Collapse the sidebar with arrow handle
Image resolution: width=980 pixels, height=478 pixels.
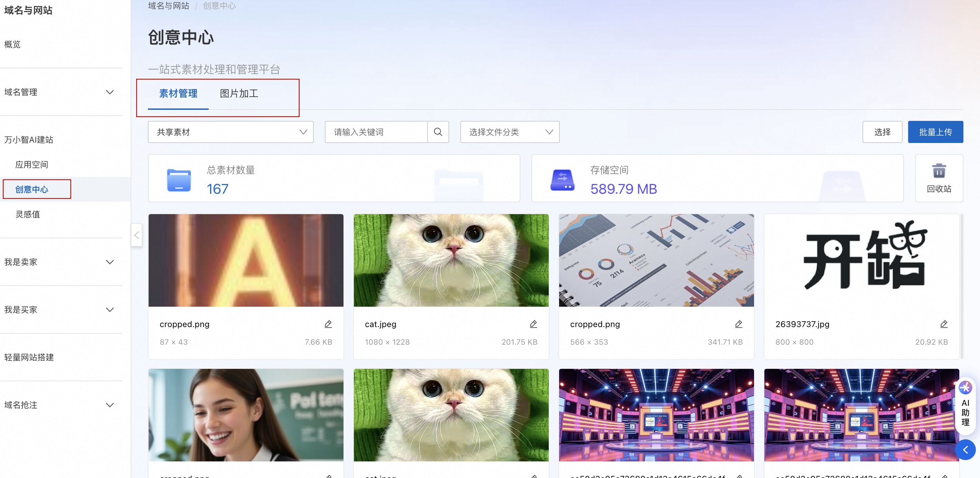tap(136, 236)
